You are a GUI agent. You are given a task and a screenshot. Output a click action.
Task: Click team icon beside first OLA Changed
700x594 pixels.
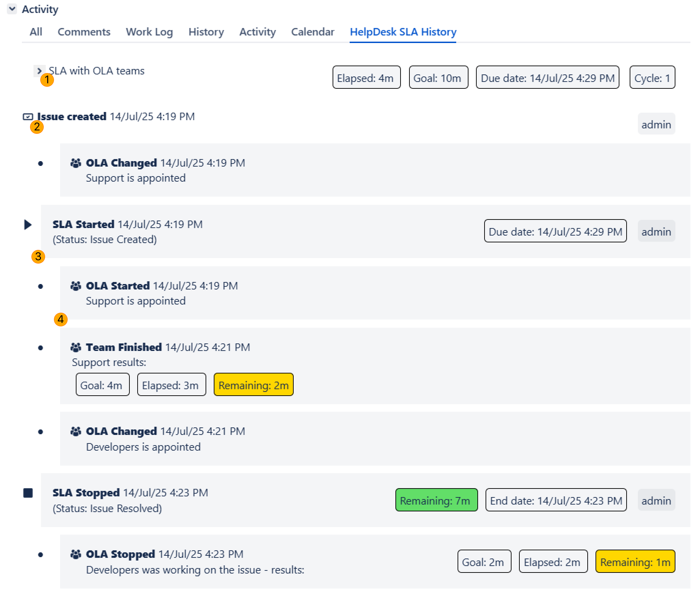pyautogui.click(x=76, y=163)
